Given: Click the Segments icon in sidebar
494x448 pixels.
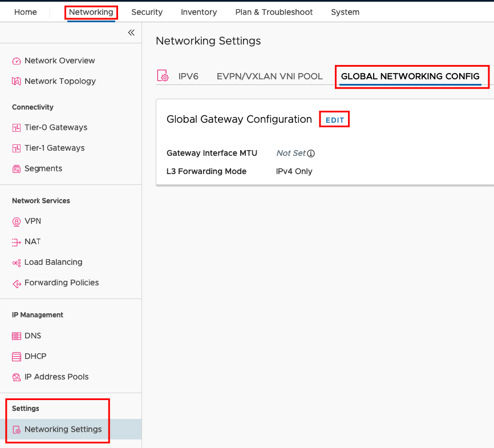Looking at the screenshot, I should 17,169.
